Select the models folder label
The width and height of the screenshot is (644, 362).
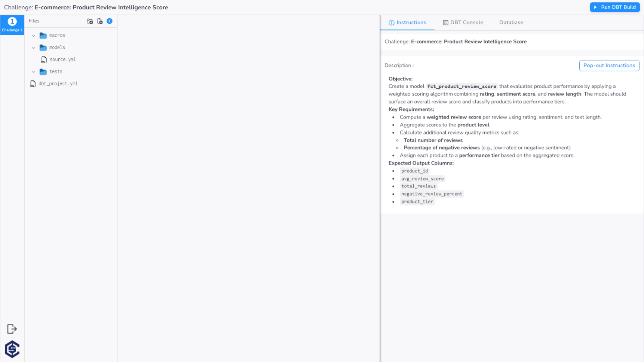click(x=57, y=47)
